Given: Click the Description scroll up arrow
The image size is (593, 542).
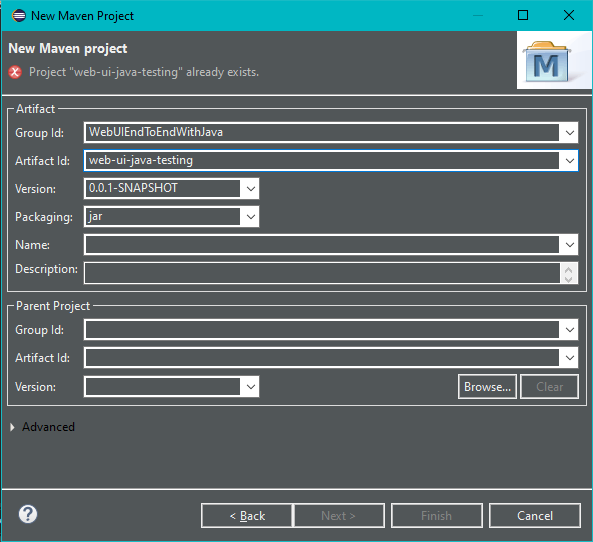Looking at the screenshot, I should pos(568,270).
